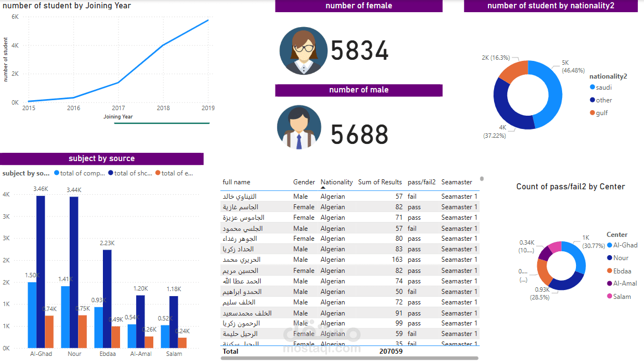The width and height of the screenshot is (644, 362).
Task: Click 'number of student by Joining Year' title
Action: click(x=66, y=6)
